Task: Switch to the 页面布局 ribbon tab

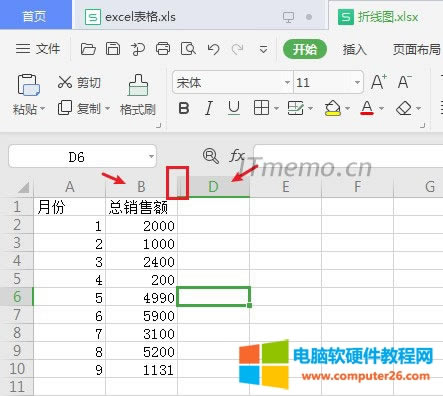Action: pos(417,49)
